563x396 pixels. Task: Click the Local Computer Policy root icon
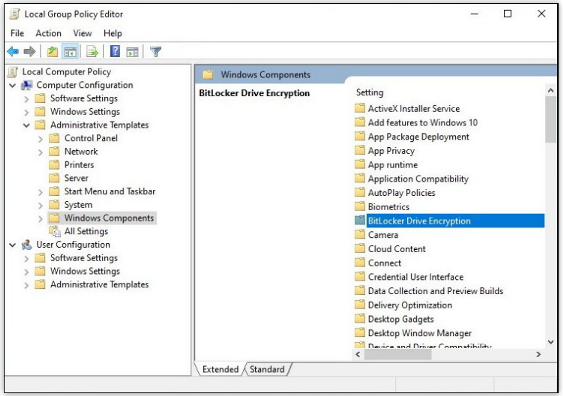tap(13, 72)
